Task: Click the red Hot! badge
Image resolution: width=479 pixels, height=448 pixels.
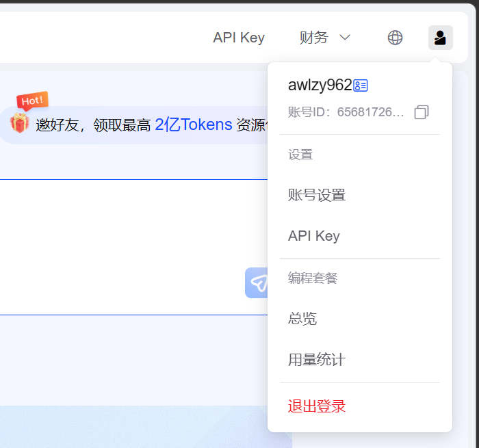Action: [x=32, y=101]
